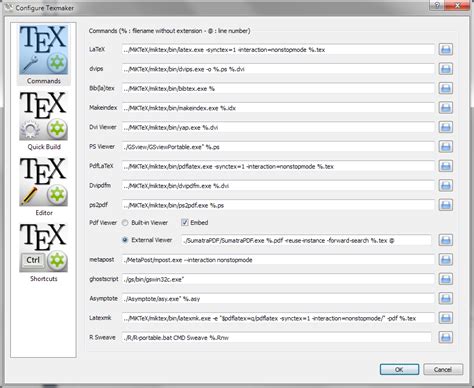Screen dimensions: 474x388
Task: Click into the PdfLaTeX command field
Action: click(278, 166)
